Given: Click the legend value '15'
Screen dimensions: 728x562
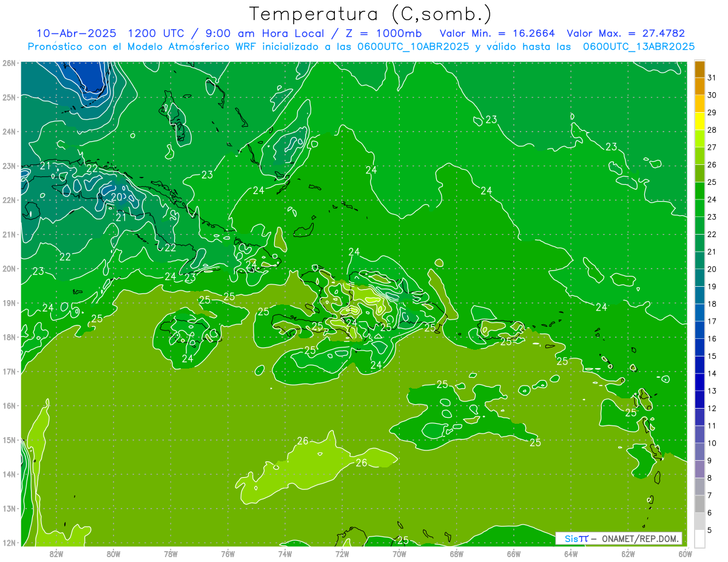Looking at the screenshot, I should tap(712, 356).
